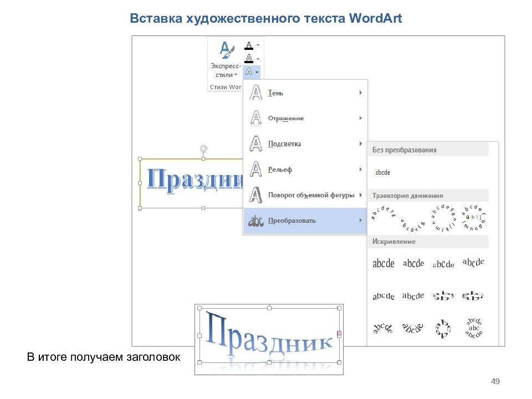Viewport: 532px width, 399px height.
Task: Choose the no-transform 'abcde' option
Action: click(x=383, y=172)
